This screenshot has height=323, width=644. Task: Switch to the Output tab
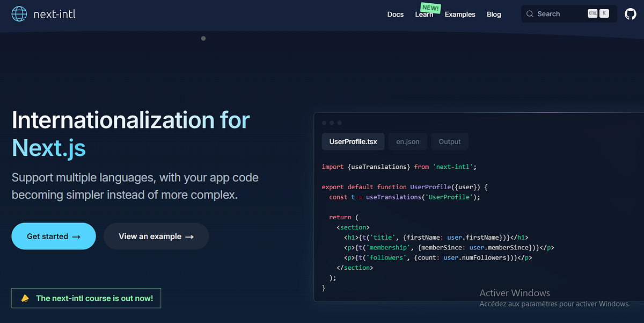point(450,141)
